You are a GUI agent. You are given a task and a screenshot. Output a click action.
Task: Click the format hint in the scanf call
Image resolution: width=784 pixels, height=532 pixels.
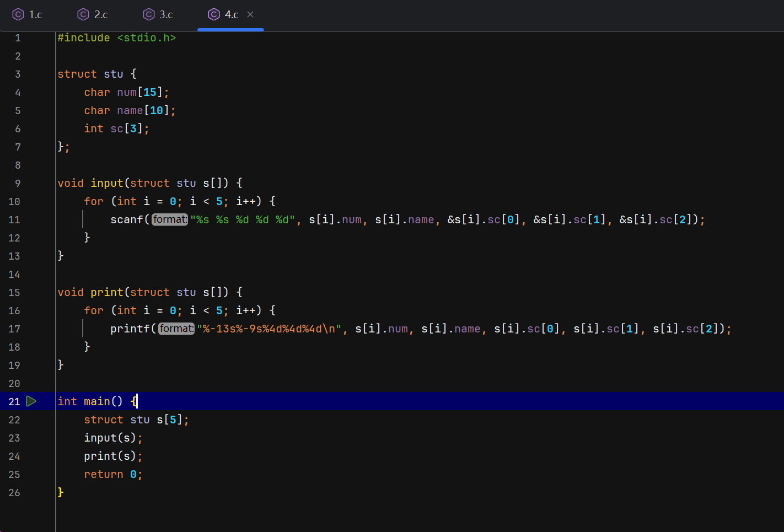(x=170, y=219)
